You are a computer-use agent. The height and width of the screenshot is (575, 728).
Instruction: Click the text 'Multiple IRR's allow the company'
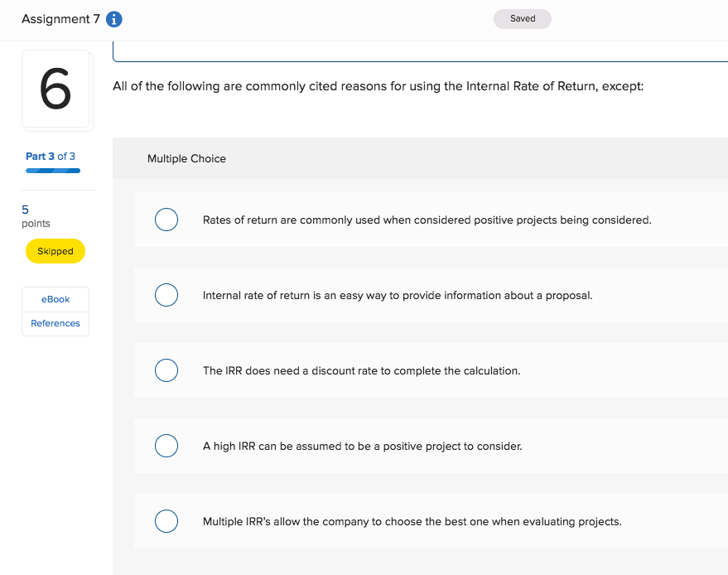click(x=412, y=521)
